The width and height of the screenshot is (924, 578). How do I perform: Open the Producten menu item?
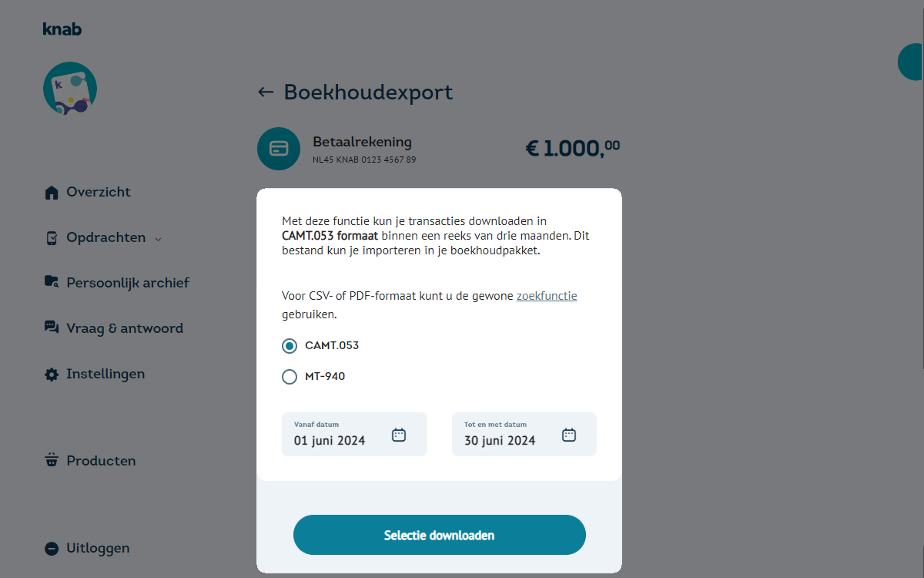coord(101,461)
